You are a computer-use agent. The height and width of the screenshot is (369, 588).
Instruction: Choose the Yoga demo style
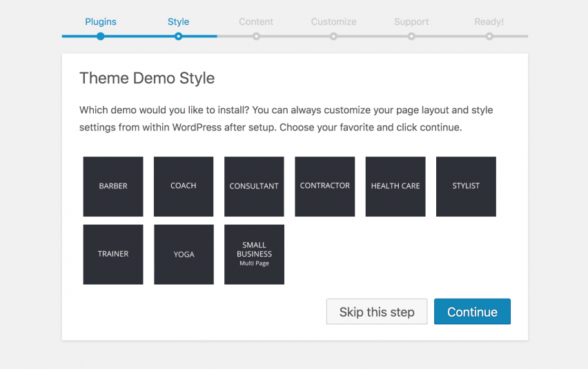tap(184, 254)
